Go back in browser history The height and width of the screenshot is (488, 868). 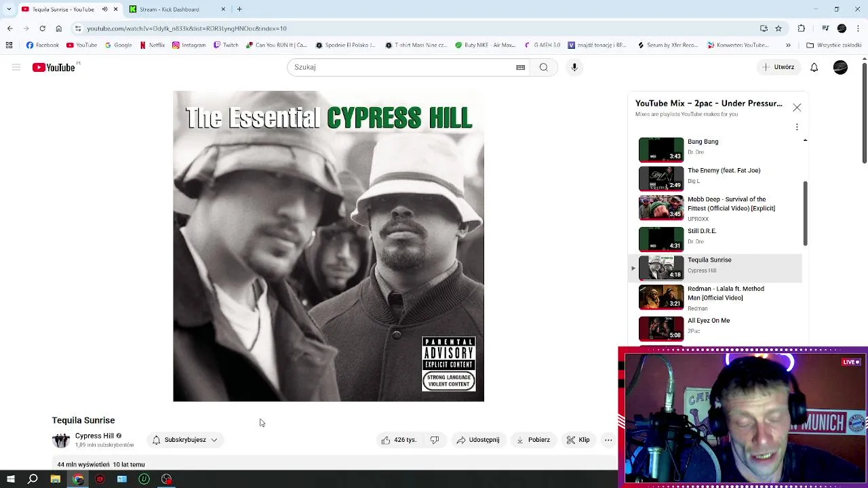pos(9,28)
